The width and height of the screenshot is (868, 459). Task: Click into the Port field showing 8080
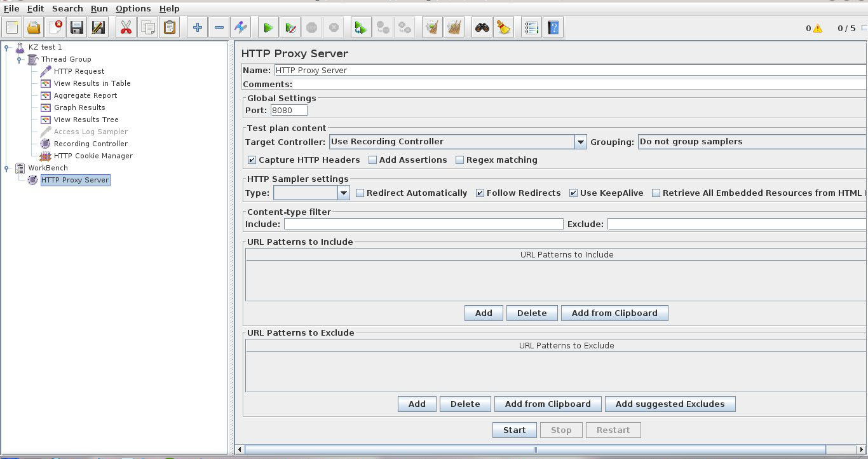288,110
